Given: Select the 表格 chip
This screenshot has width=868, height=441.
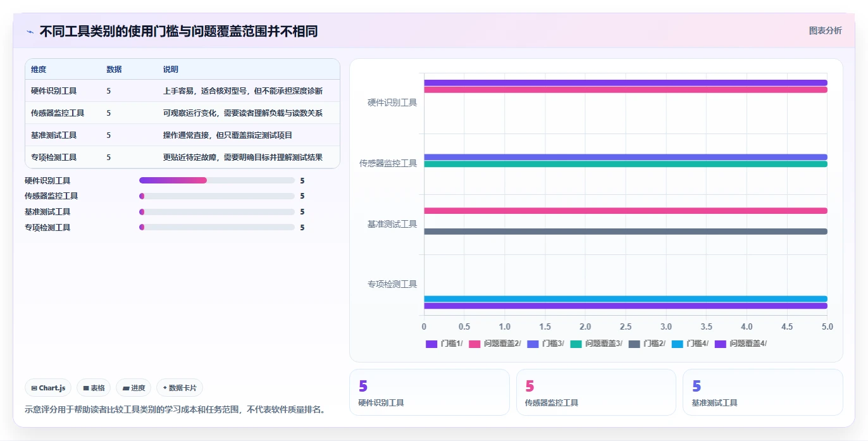Looking at the screenshot, I should [x=94, y=388].
